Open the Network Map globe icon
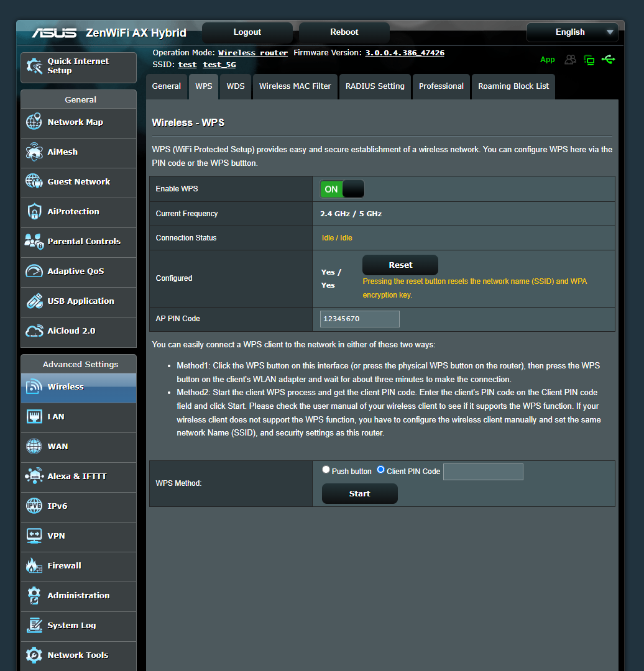The width and height of the screenshot is (644, 671). point(34,122)
